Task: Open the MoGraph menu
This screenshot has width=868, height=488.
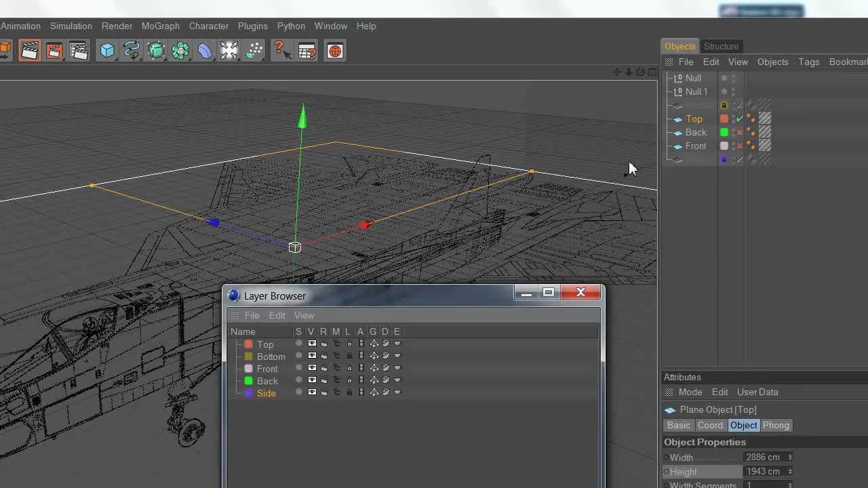Action: (160, 26)
